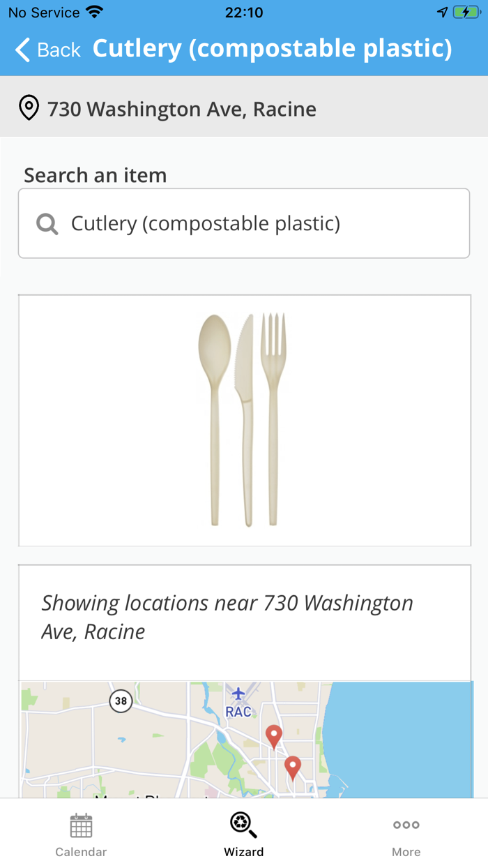488x868 pixels.
Task: Click the magnifying glass in the search bar
Action: coord(46,223)
